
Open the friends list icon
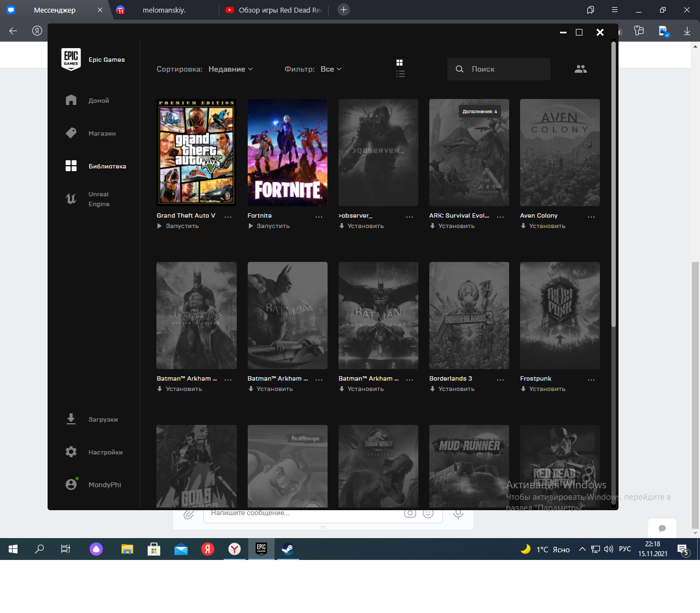(x=581, y=69)
